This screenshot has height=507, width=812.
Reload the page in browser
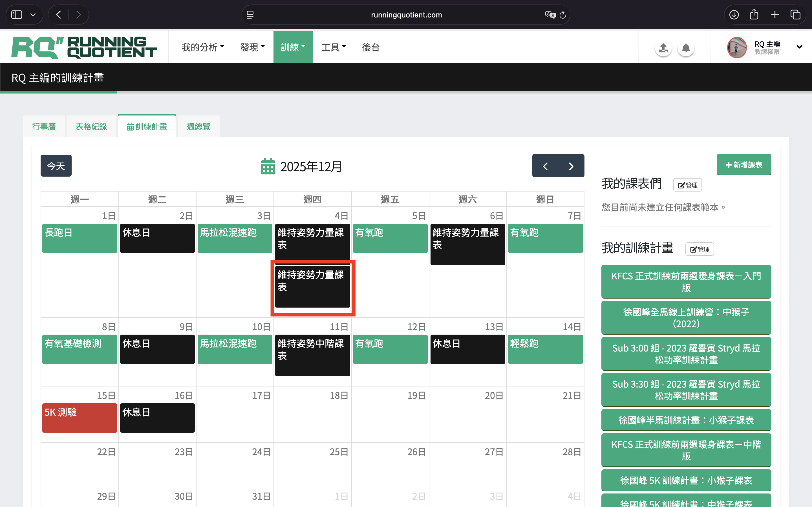tap(563, 15)
